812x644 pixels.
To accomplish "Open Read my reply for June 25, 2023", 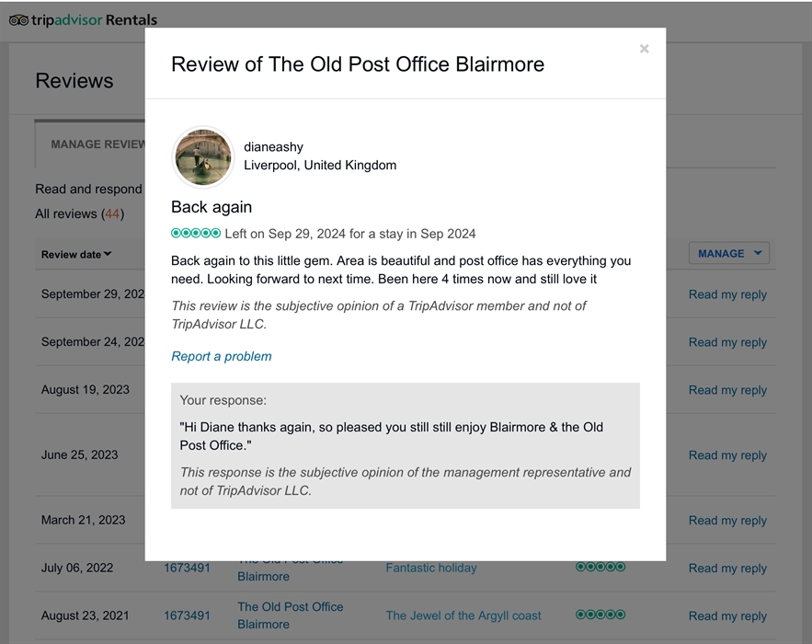I will tap(727, 455).
